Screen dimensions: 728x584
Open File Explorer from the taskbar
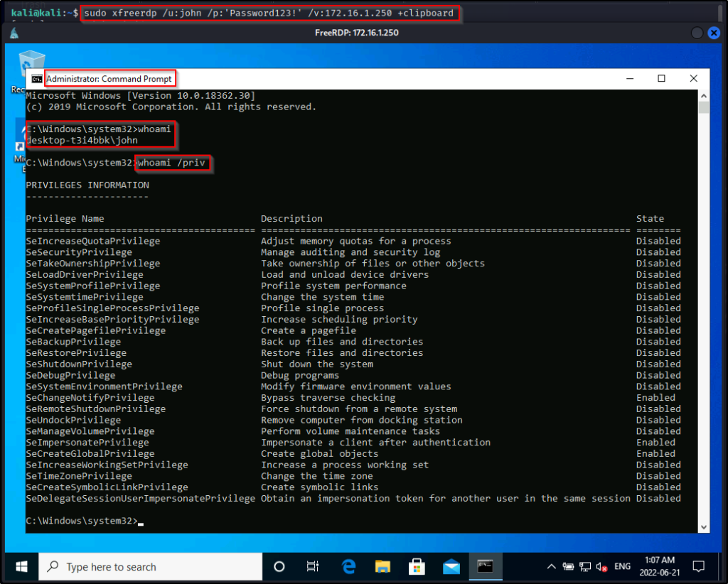click(x=382, y=566)
